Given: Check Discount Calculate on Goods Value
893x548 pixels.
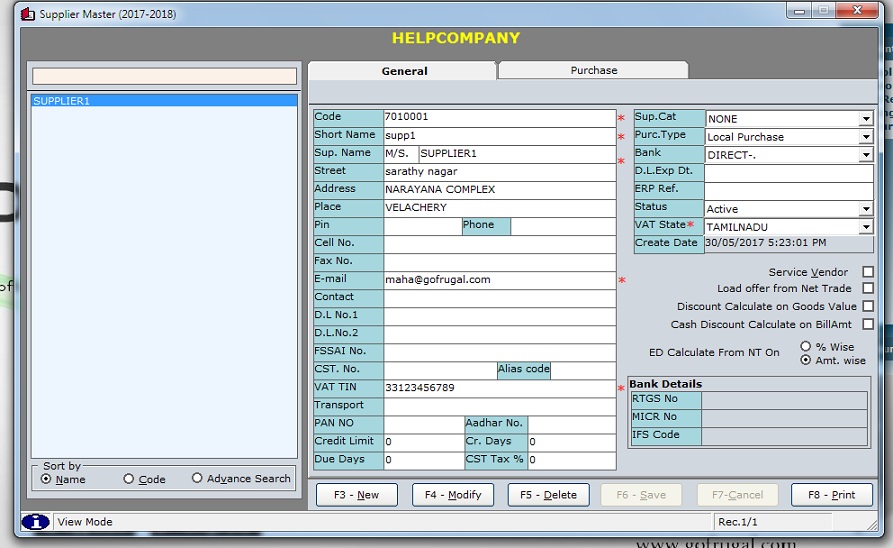Looking at the screenshot, I should click(867, 306).
